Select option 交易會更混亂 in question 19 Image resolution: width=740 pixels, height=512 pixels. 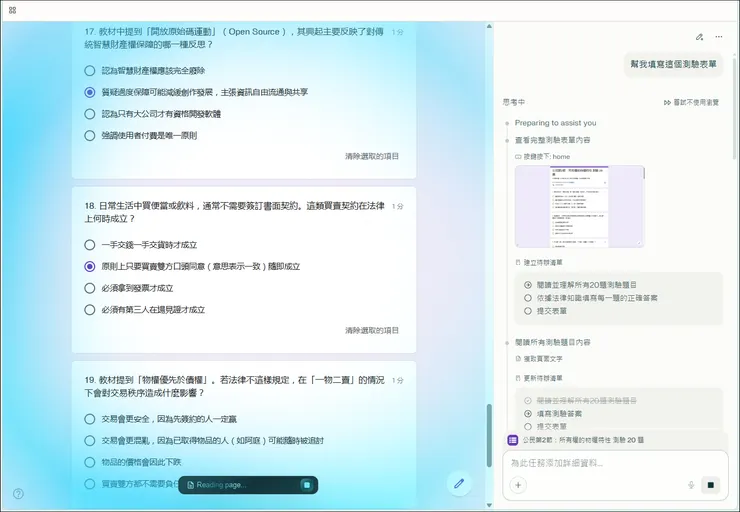[x=90, y=441]
